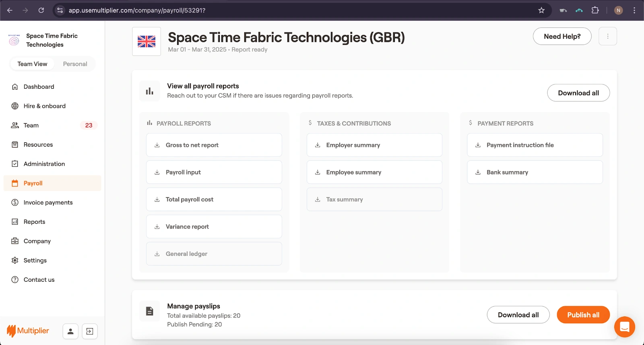Click the people icon next to Team
Viewport: 644px width, 345px height.
click(x=15, y=125)
